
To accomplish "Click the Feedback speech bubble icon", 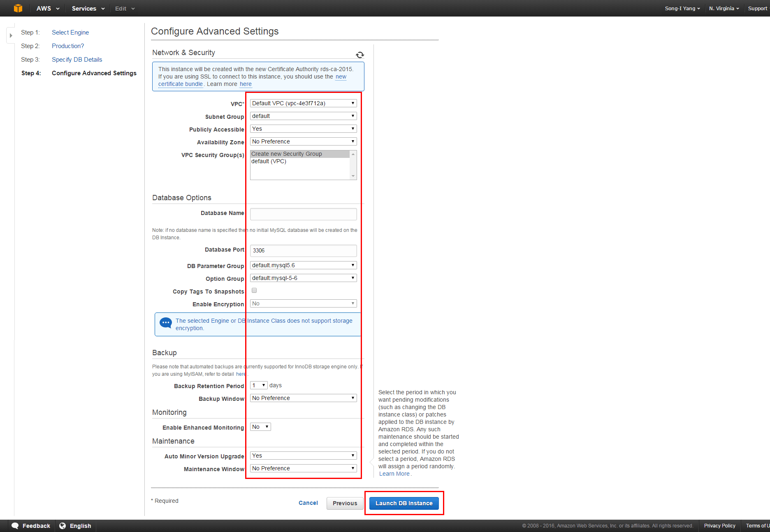I will click(15, 526).
